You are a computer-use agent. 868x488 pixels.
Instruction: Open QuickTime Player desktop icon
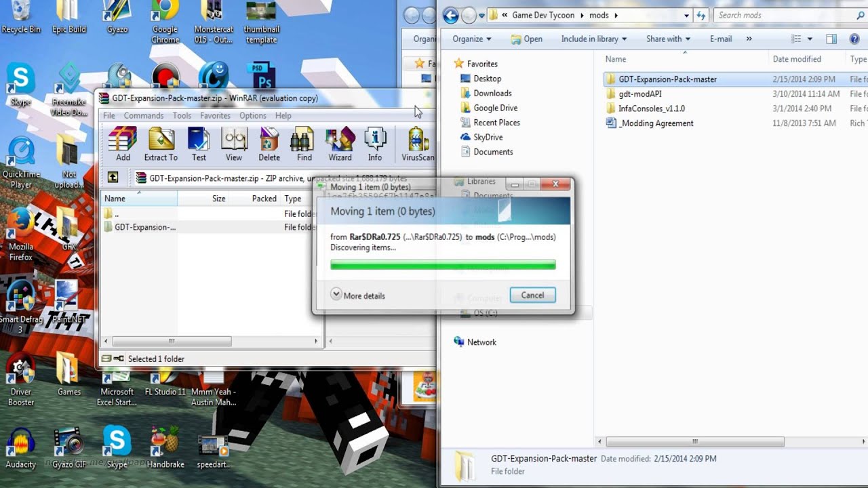tap(21, 163)
